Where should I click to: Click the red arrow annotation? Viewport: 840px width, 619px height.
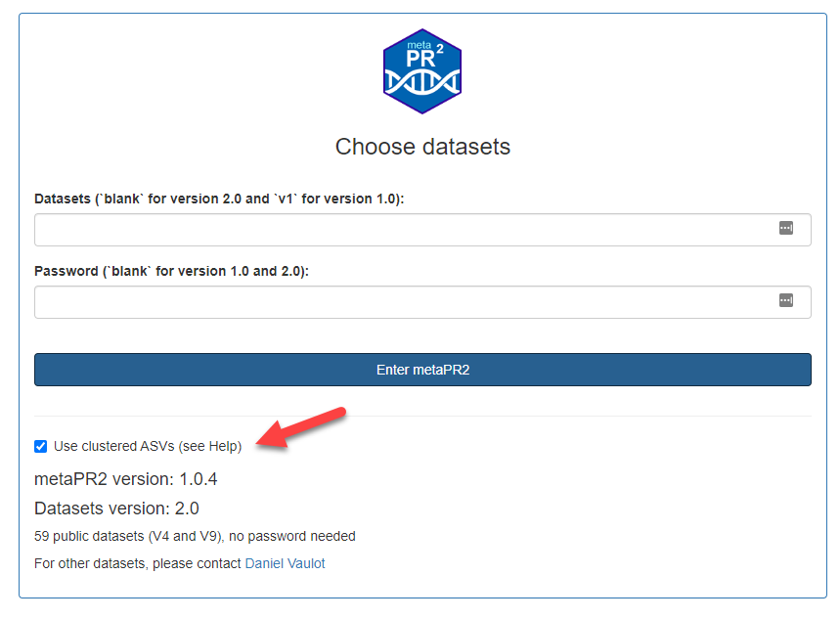(301, 427)
